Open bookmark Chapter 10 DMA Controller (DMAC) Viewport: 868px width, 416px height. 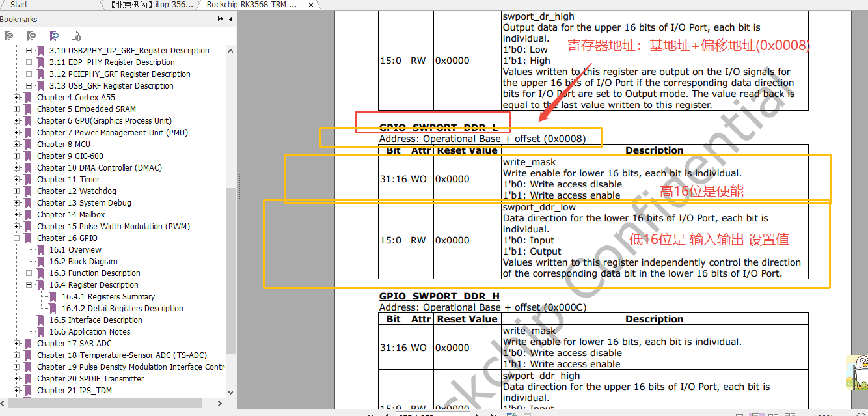point(100,168)
